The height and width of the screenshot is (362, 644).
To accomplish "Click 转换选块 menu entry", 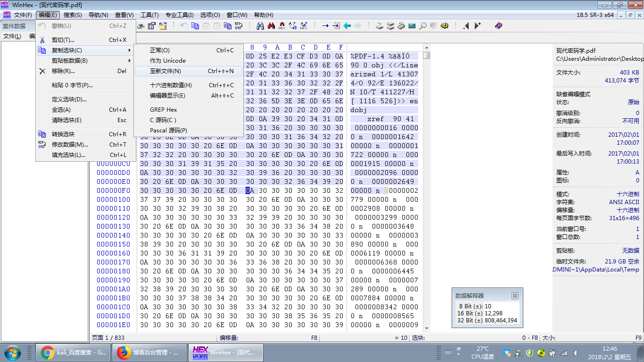I will (x=86, y=134).
